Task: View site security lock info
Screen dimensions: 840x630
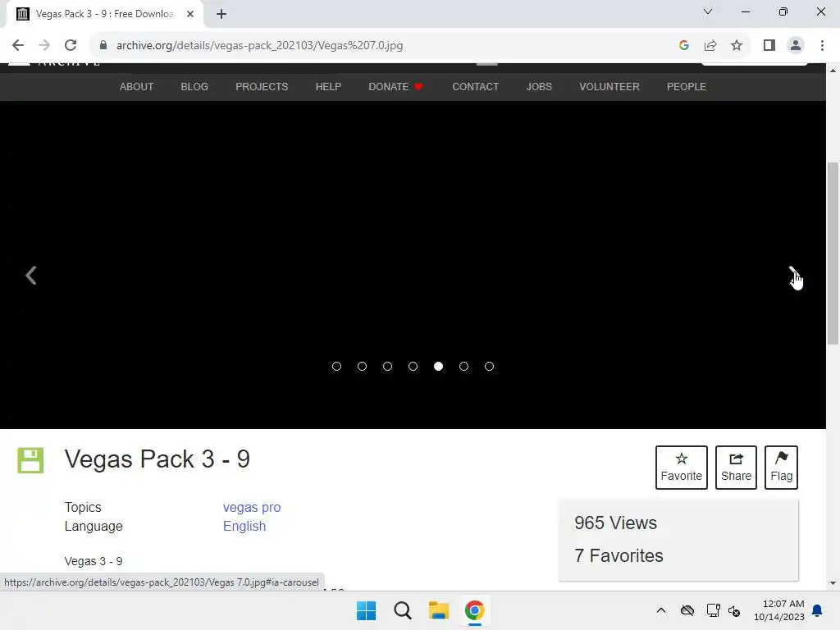Action: point(103,46)
